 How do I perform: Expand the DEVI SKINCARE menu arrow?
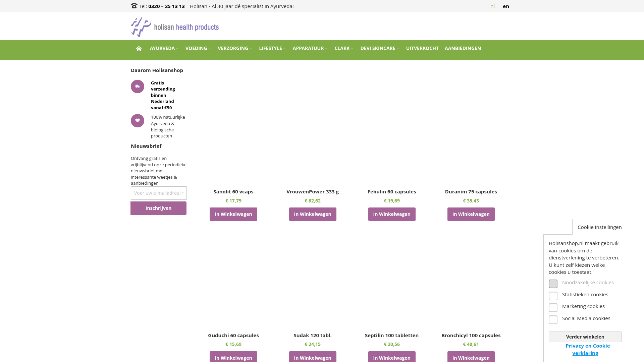coord(398,49)
